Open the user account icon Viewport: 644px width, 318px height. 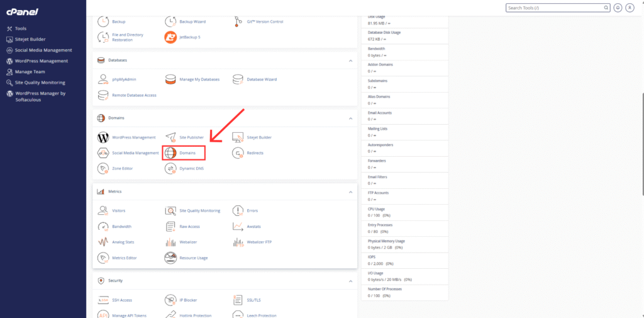click(x=630, y=8)
